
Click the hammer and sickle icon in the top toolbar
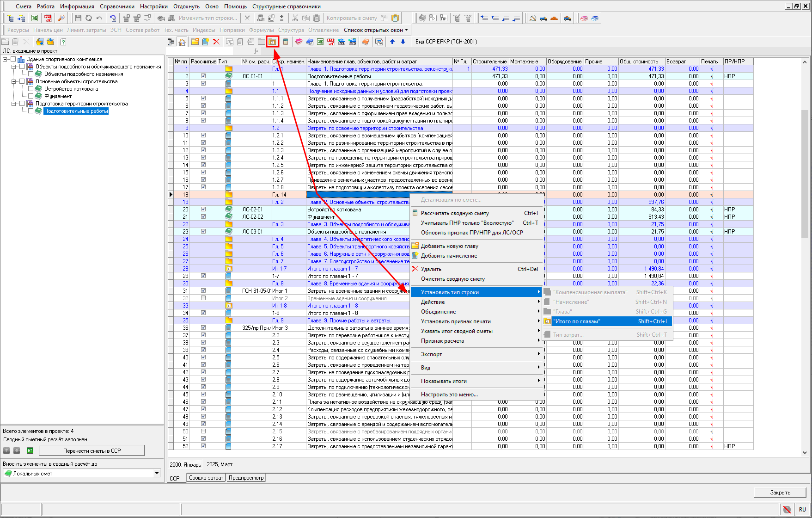(x=532, y=18)
